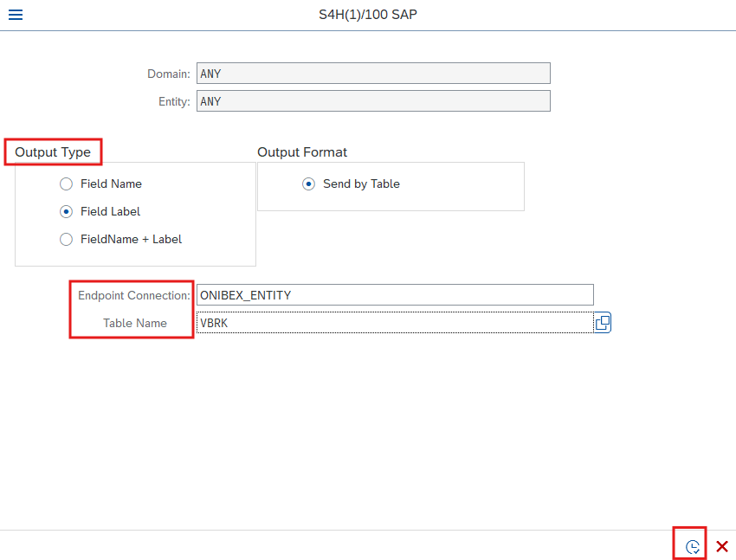Click the Table Name label
Screen dimensions: 736x560
(135, 323)
